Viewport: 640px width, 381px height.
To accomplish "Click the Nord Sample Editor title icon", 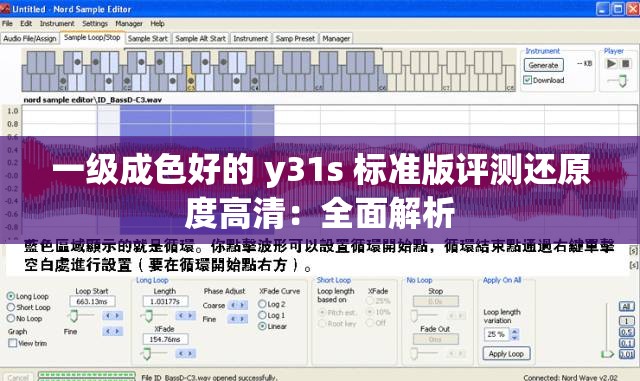I will click(5, 8).
